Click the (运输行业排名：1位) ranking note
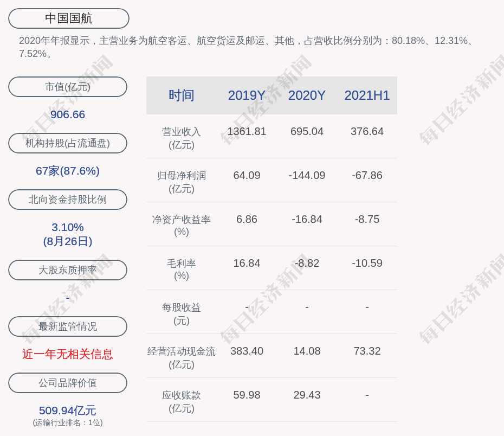The width and height of the screenshot is (504, 436). (68, 422)
